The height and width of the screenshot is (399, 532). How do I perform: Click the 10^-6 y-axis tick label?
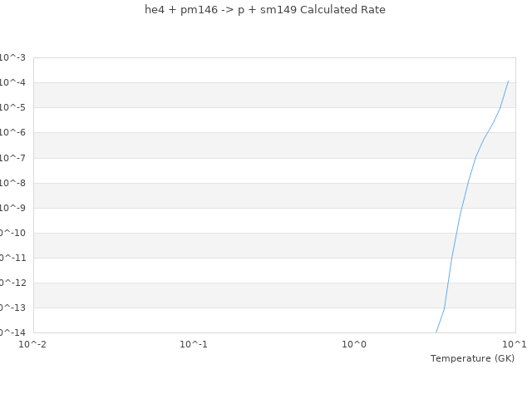point(12,132)
